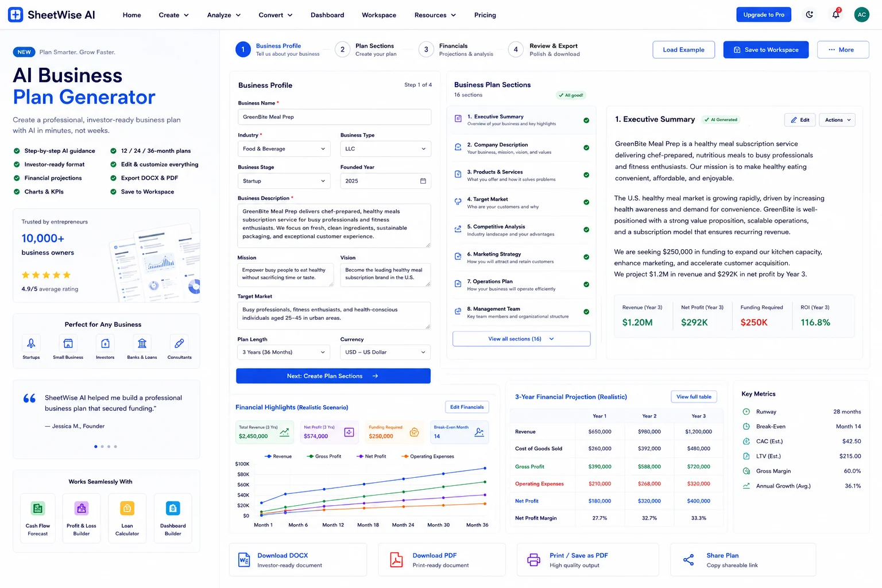This screenshot has height=588, width=882.
Task: Click the Gross Margin metric icon
Action: click(x=746, y=471)
